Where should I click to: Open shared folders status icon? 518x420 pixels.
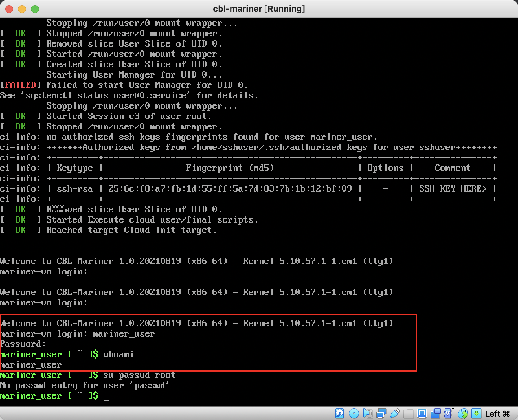[408, 413]
